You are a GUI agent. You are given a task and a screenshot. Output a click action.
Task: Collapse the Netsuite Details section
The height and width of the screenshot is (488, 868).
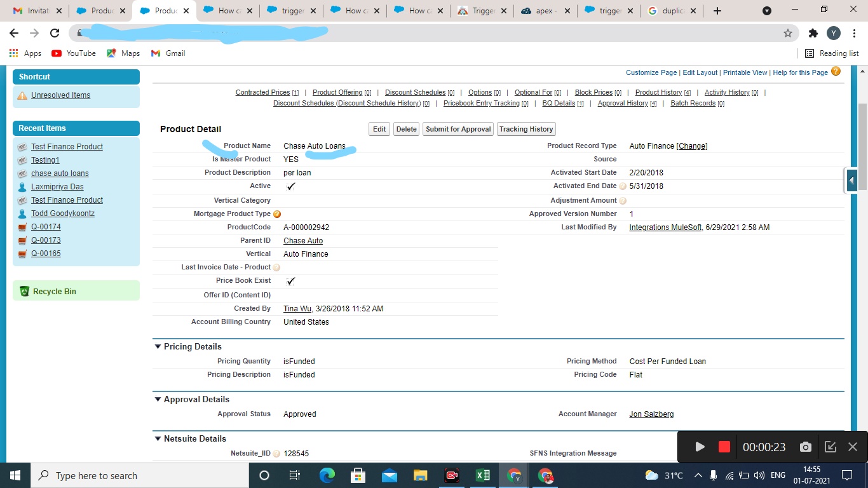coord(158,439)
